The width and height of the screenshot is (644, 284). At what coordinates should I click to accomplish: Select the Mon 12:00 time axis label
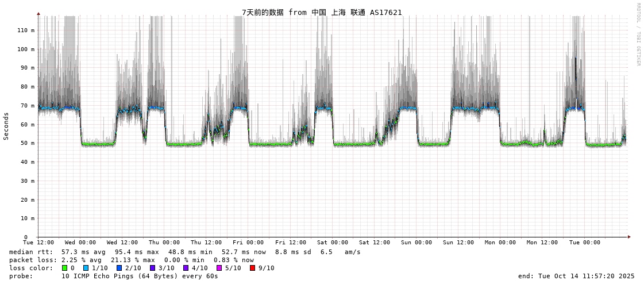tap(542, 243)
